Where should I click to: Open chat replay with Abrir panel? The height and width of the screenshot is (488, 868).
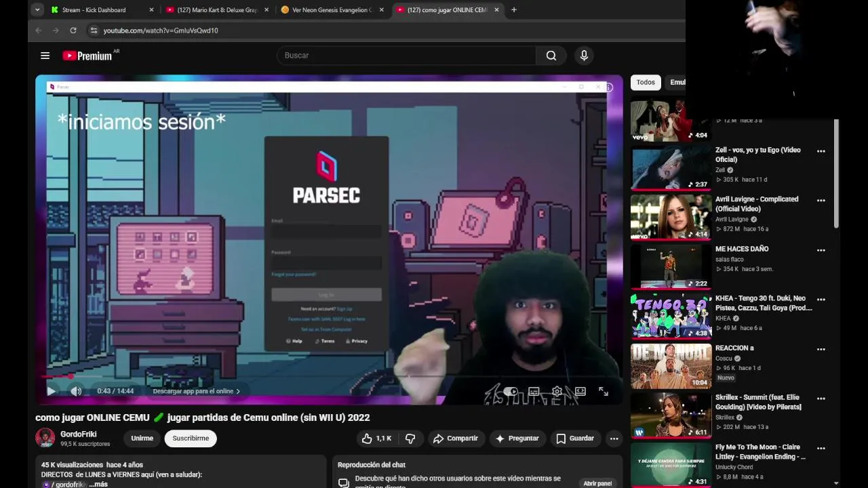597,483
